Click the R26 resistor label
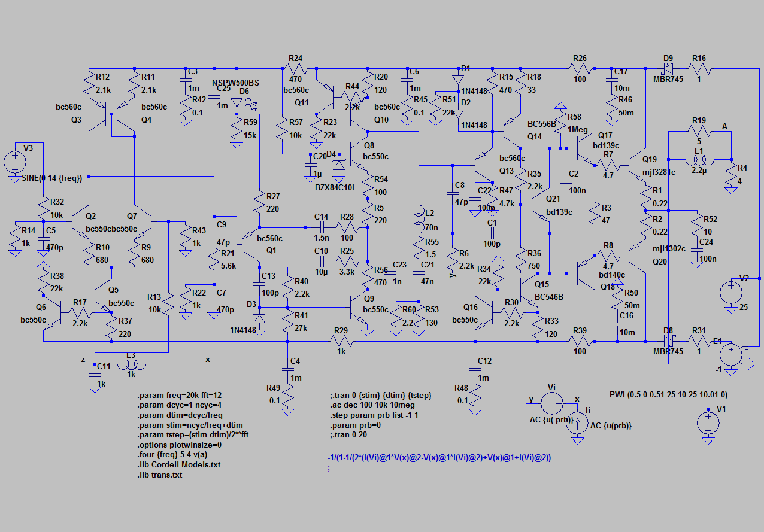 (580, 58)
